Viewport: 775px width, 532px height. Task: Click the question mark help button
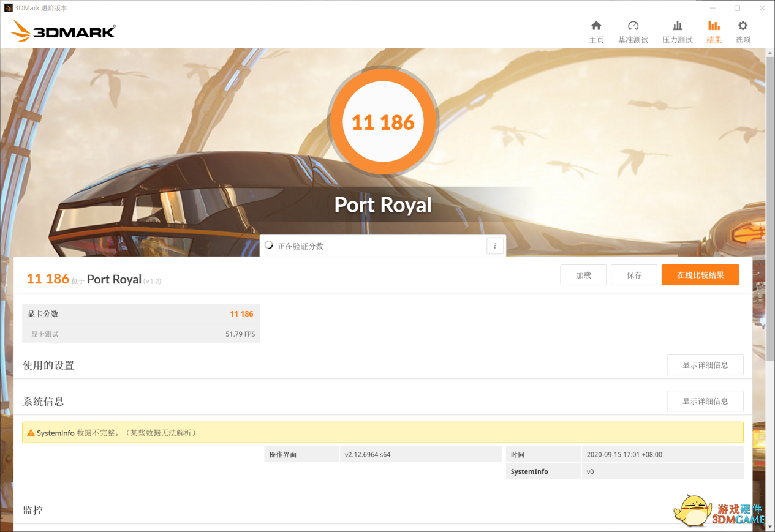(495, 246)
